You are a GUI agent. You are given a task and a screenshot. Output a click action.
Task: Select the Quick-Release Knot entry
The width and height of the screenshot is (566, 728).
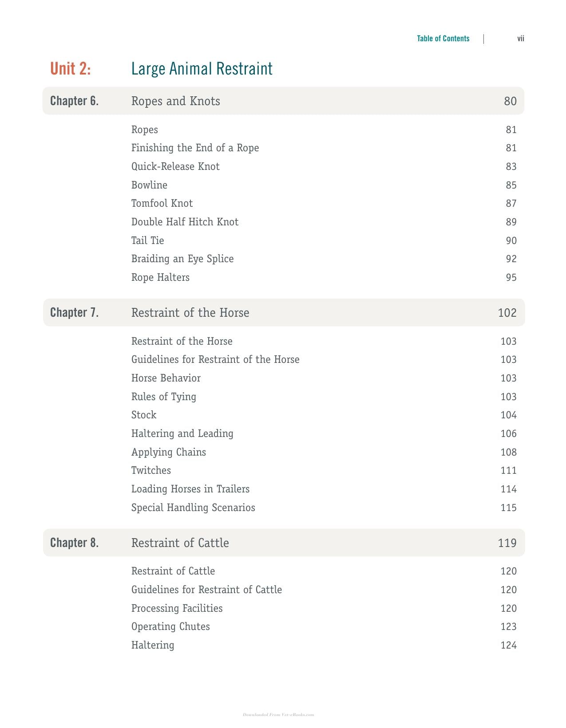pyautogui.click(x=175, y=166)
